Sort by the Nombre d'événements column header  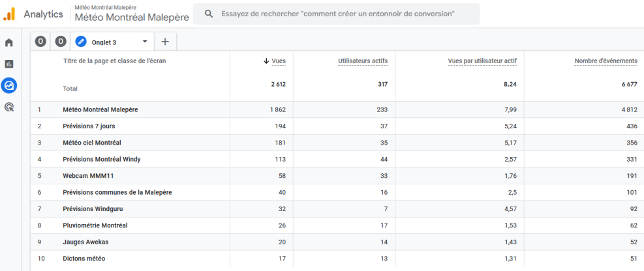606,61
